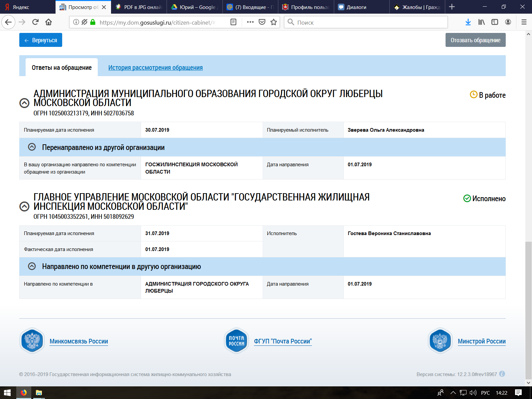Switch to 'PDF в JPG онлайн' browser tab
This screenshot has height=399, width=532.
140,7
